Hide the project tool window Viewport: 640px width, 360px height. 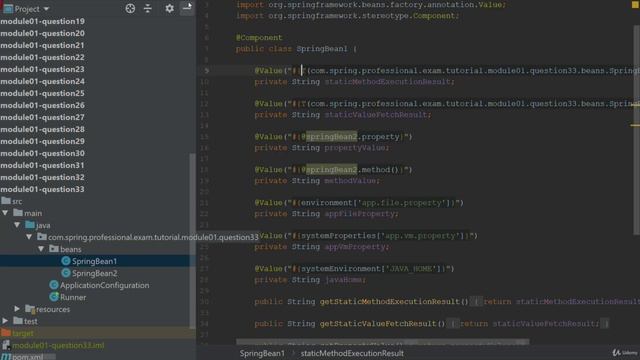187,8
